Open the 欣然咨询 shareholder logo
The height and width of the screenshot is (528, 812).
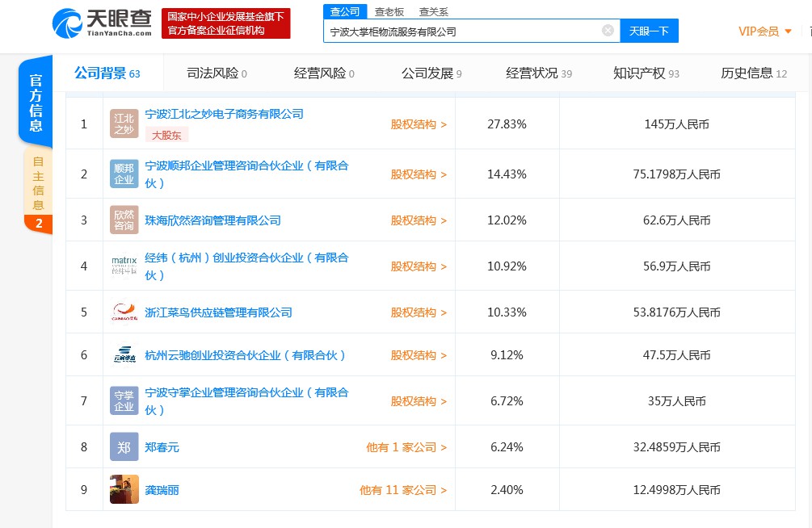point(124,220)
